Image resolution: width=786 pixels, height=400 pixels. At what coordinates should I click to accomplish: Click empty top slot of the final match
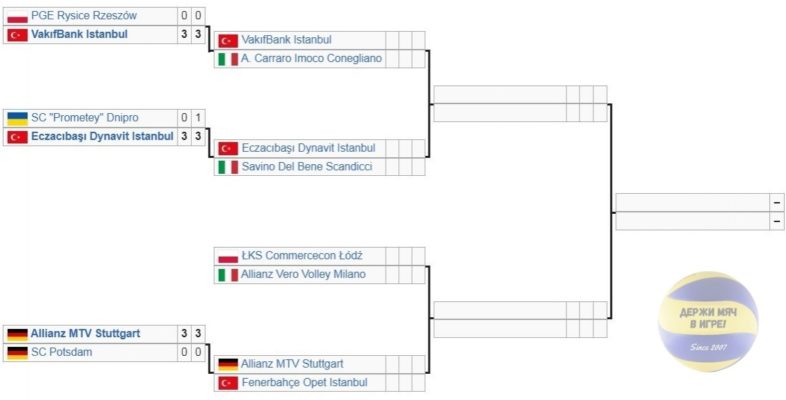[x=693, y=203]
